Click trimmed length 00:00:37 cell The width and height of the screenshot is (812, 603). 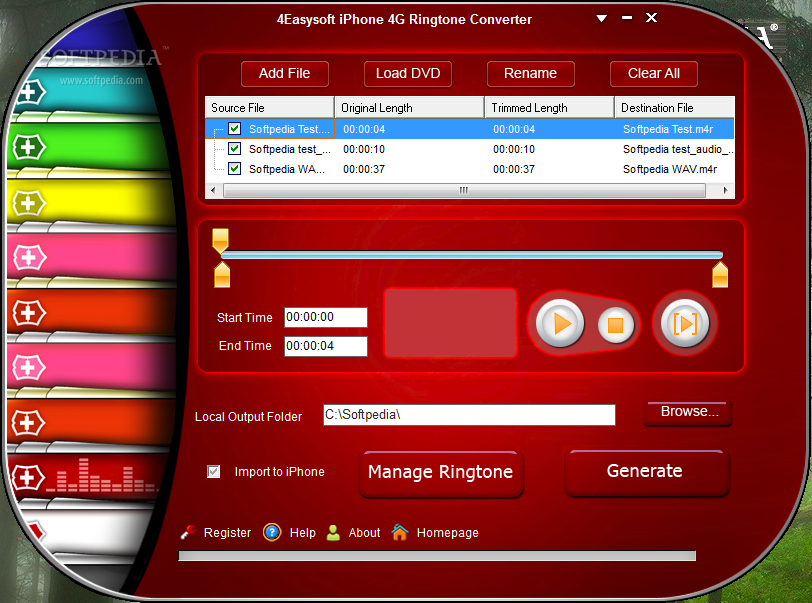pyautogui.click(x=514, y=169)
